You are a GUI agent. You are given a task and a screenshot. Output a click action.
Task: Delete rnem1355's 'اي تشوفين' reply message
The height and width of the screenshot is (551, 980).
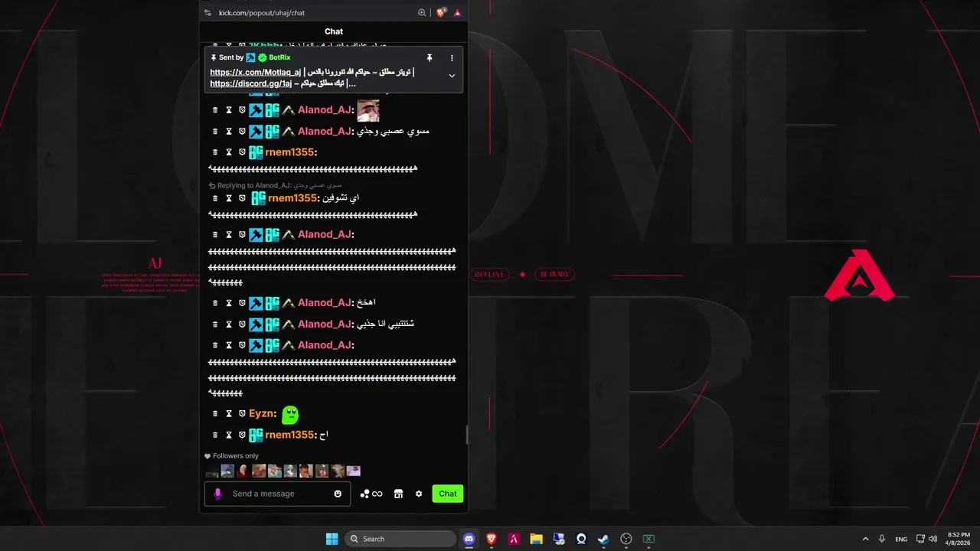215,198
